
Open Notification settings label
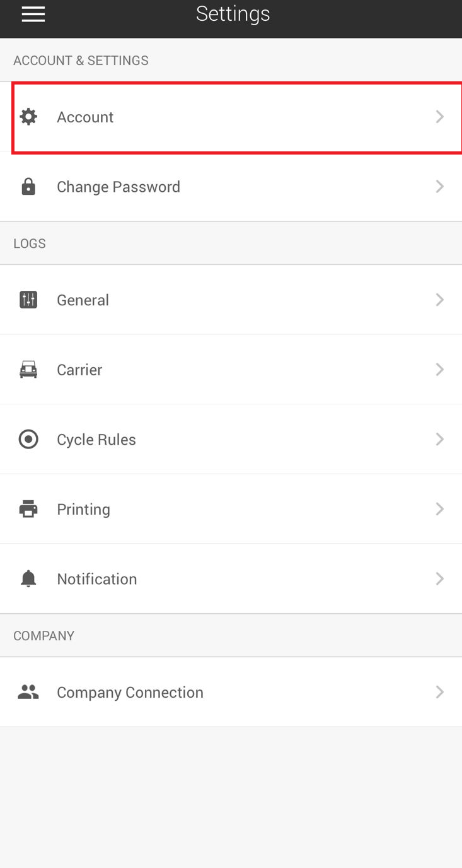point(97,579)
